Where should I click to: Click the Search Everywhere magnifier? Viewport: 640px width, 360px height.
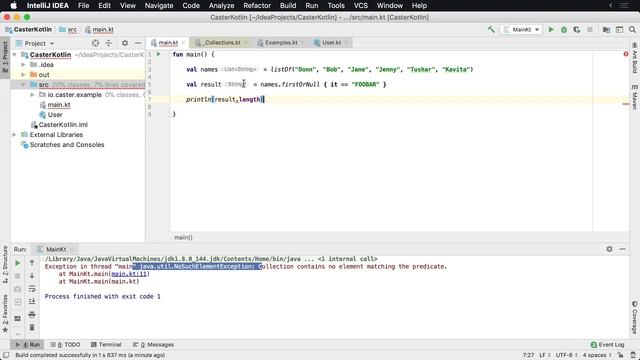point(632,29)
